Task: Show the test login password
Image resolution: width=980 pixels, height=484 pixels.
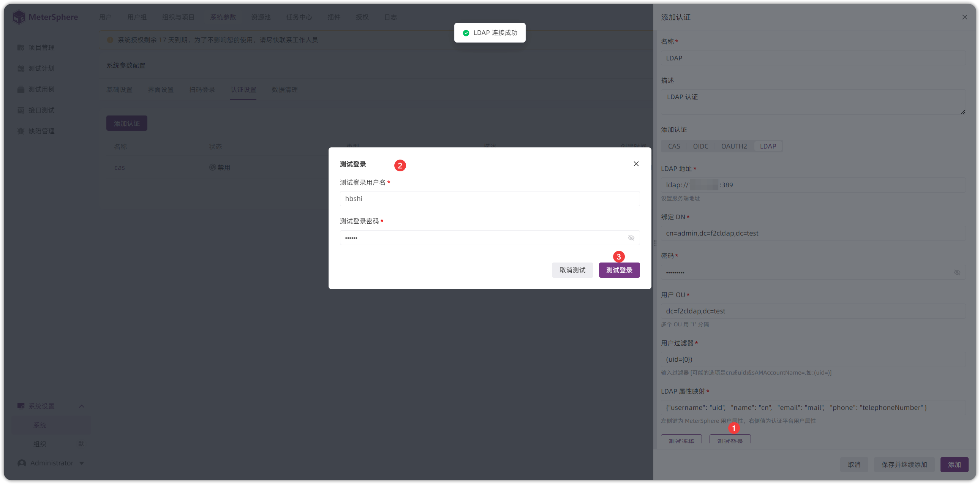Action: [631, 238]
